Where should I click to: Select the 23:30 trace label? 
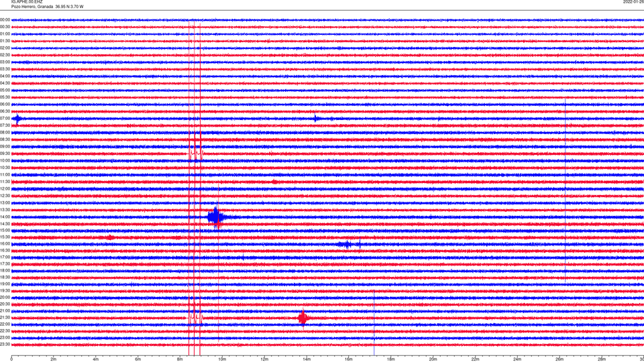click(x=5, y=345)
